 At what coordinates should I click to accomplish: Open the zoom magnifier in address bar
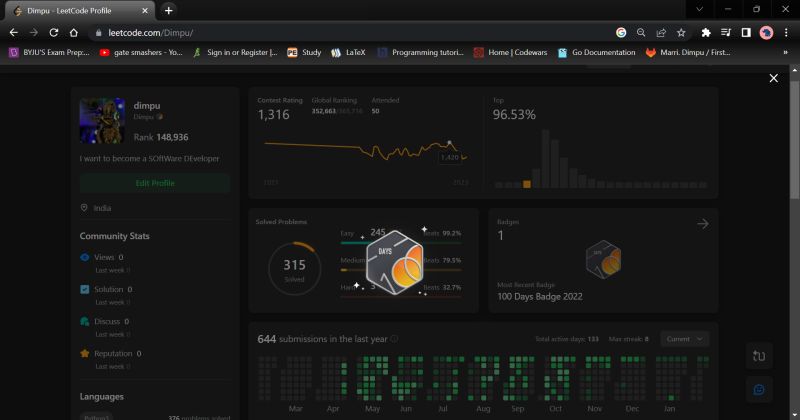pyautogui.click(x=641, y=33)
